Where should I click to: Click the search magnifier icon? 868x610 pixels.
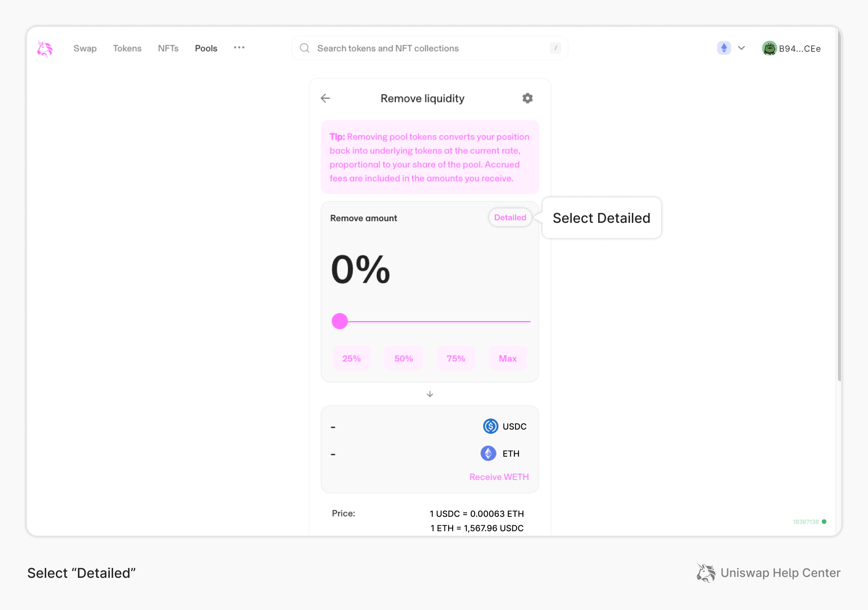tap(304, 48)
